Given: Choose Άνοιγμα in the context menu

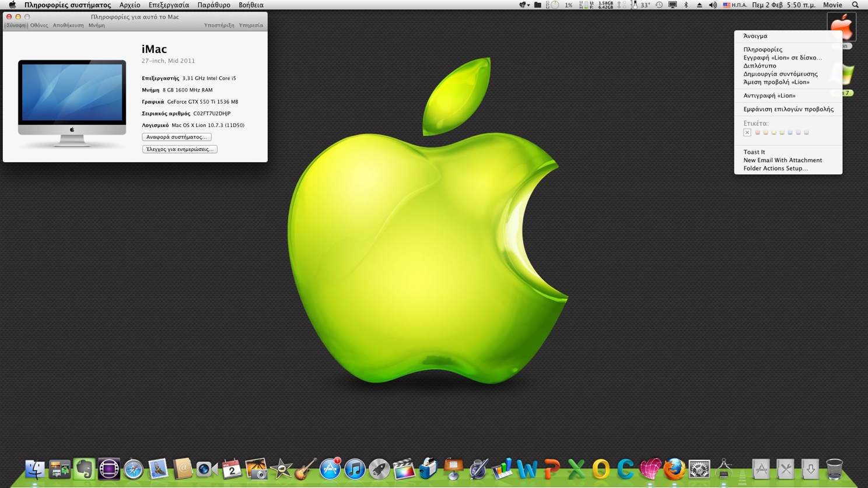Looking at the screenshot, I should [788, 36].
